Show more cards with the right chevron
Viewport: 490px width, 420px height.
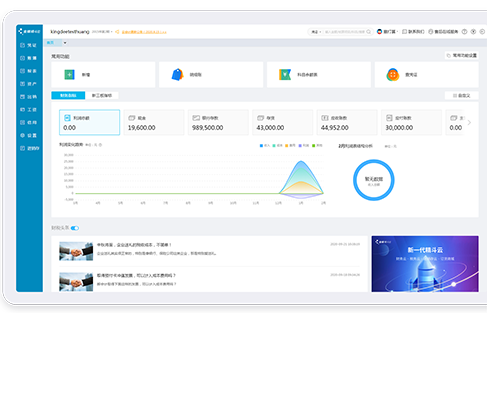(469, 123)
